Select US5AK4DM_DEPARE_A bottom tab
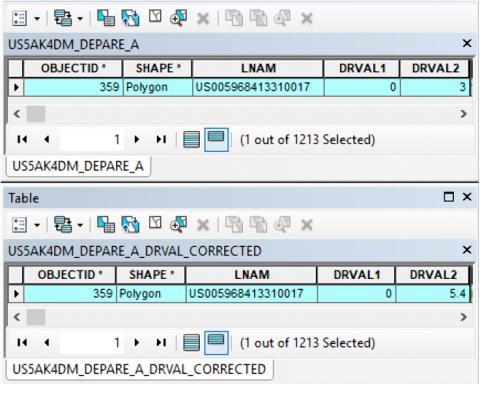Image resolution: width=480 pixels, height=393 pixels. click(x=78, y=166)
